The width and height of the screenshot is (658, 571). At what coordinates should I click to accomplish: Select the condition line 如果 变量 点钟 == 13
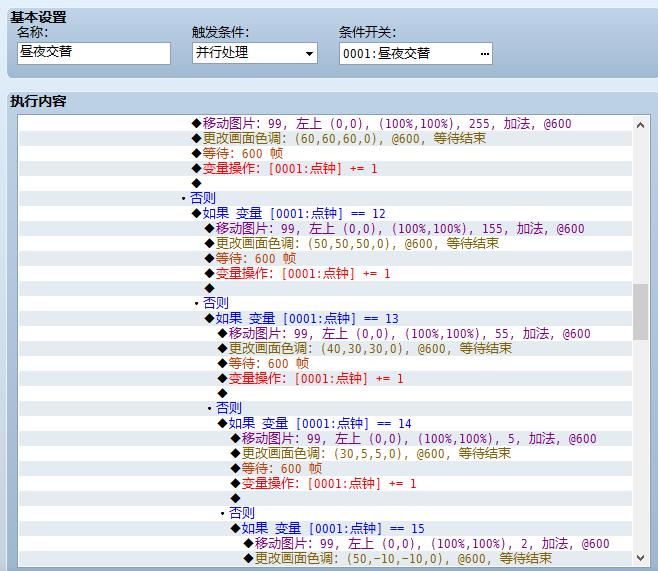[326, 318]
